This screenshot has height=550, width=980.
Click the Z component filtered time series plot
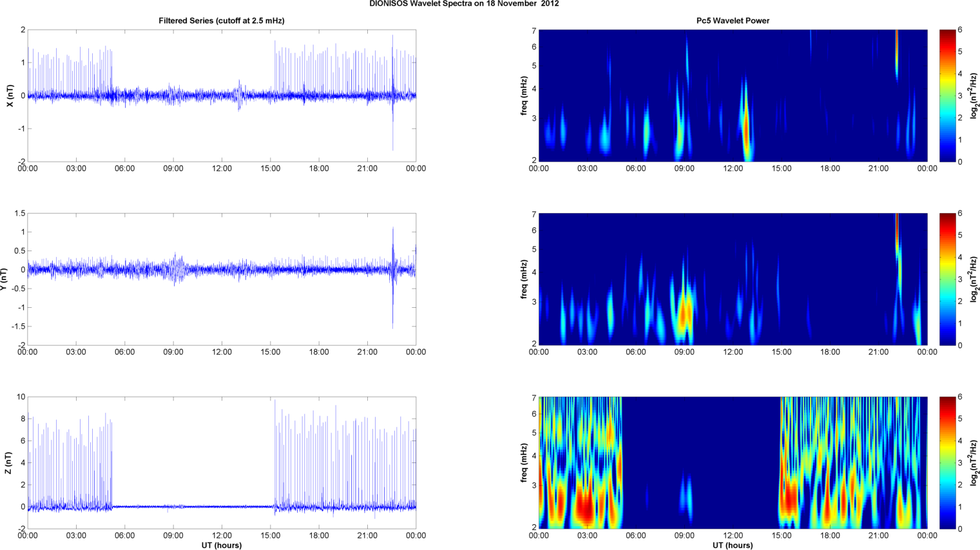tap(222, 462)
